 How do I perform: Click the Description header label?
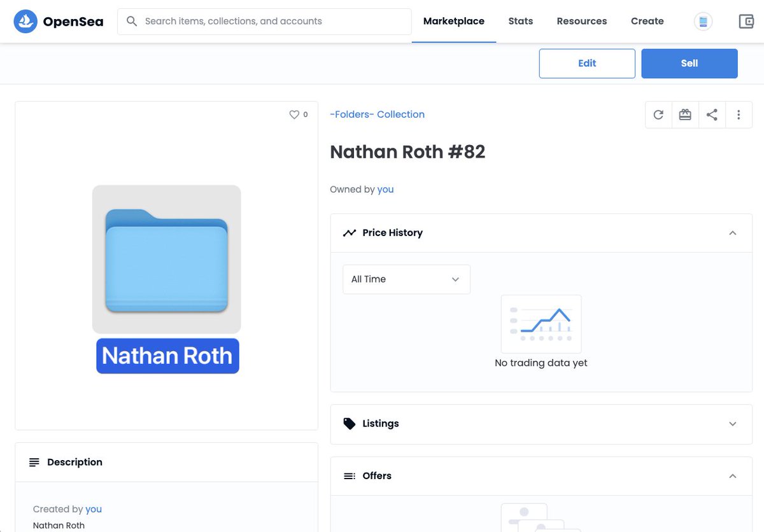(x=74, y=463)
